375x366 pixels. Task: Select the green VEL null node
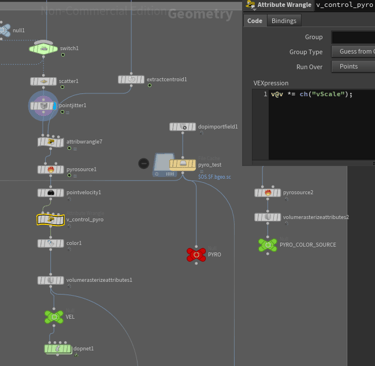point(54,317)
